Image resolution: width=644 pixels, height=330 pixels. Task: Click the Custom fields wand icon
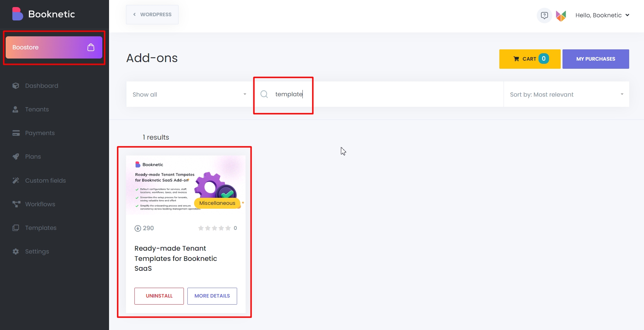point(16,181)
